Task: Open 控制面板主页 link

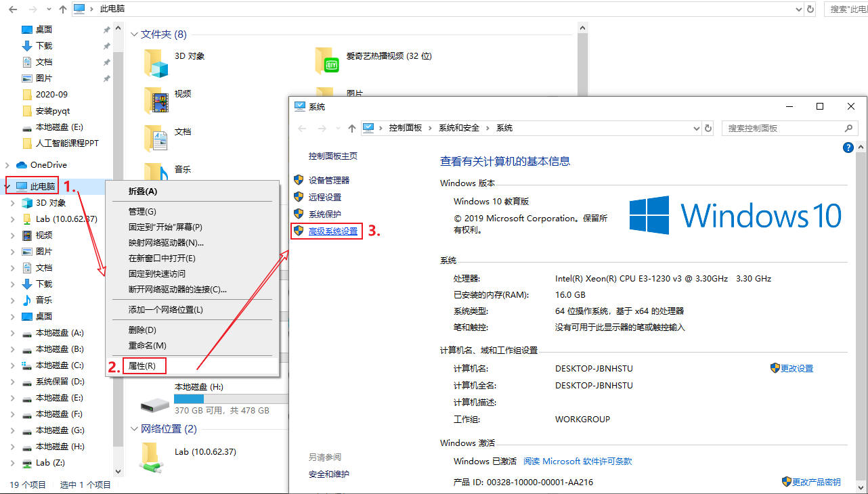Action: point(333,156)
